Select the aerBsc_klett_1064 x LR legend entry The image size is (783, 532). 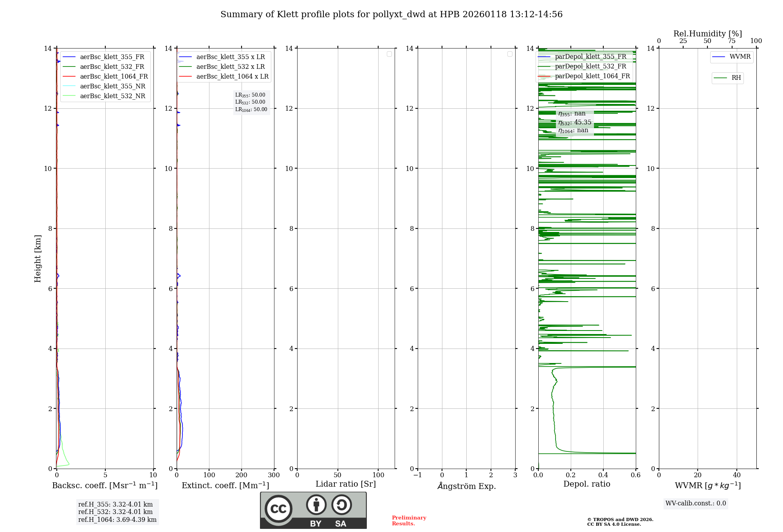point(232,77)
